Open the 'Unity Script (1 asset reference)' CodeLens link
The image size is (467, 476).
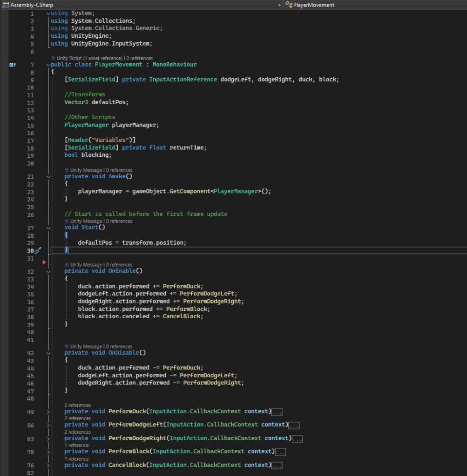(90, 58)
